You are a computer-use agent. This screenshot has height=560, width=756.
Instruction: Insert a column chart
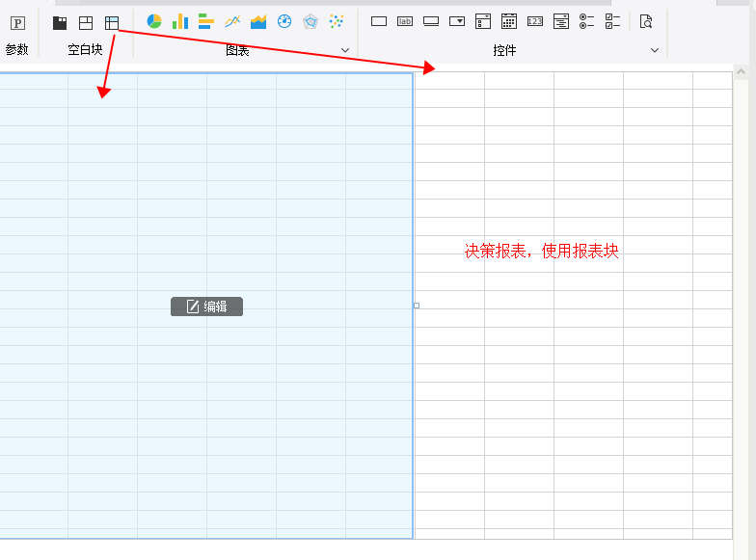click(x=180, y=21)
